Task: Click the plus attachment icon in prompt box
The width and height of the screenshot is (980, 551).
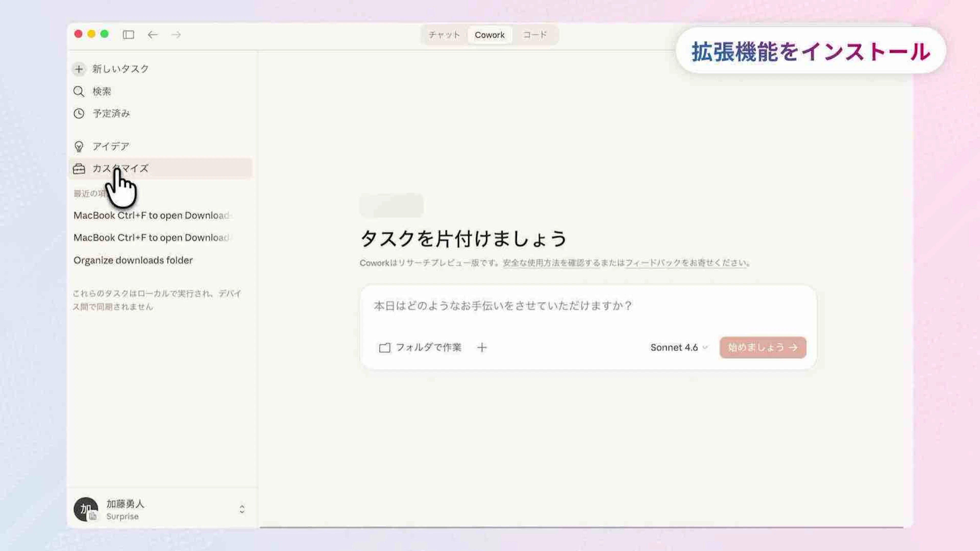Action: pos(482,347)
